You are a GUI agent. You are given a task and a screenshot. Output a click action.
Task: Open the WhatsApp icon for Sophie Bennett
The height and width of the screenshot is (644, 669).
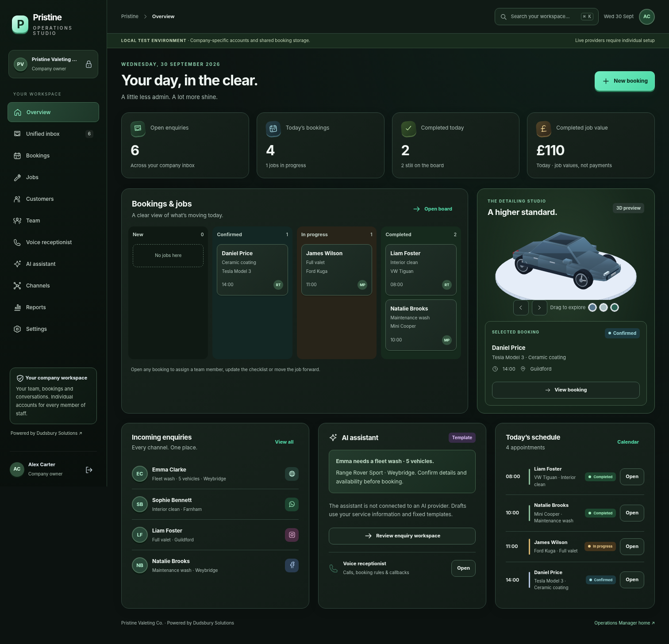[292, 504]
